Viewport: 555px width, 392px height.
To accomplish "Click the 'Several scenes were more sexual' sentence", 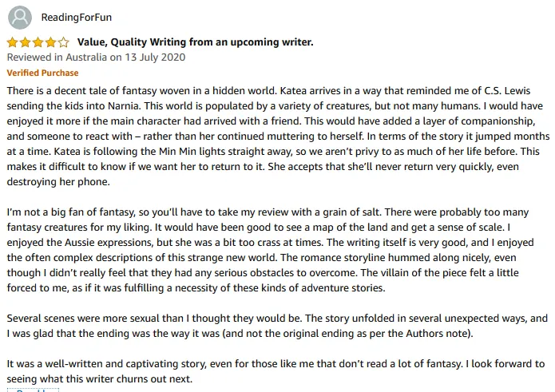I will tap(154, 319).
